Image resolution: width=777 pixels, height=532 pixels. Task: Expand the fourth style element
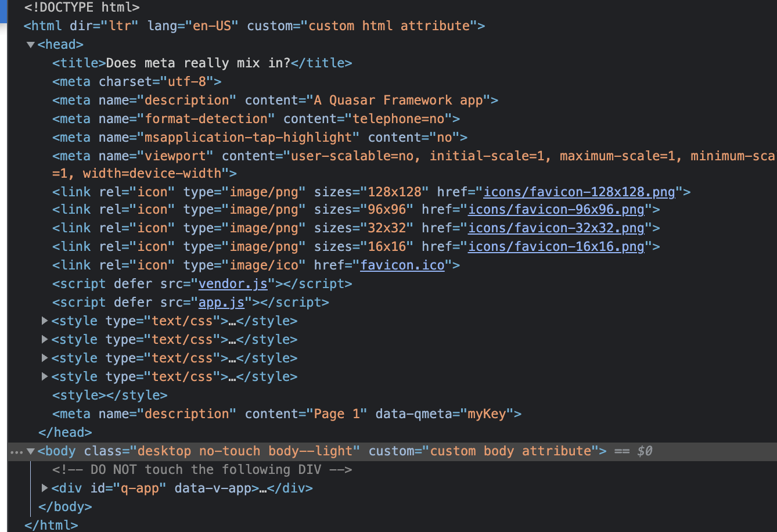pos(45,376)
